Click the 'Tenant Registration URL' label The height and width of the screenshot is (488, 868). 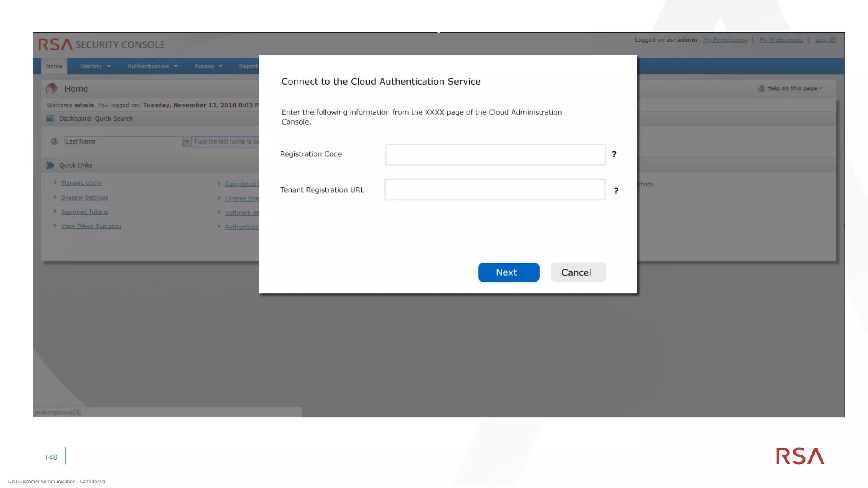pos(322,190)
